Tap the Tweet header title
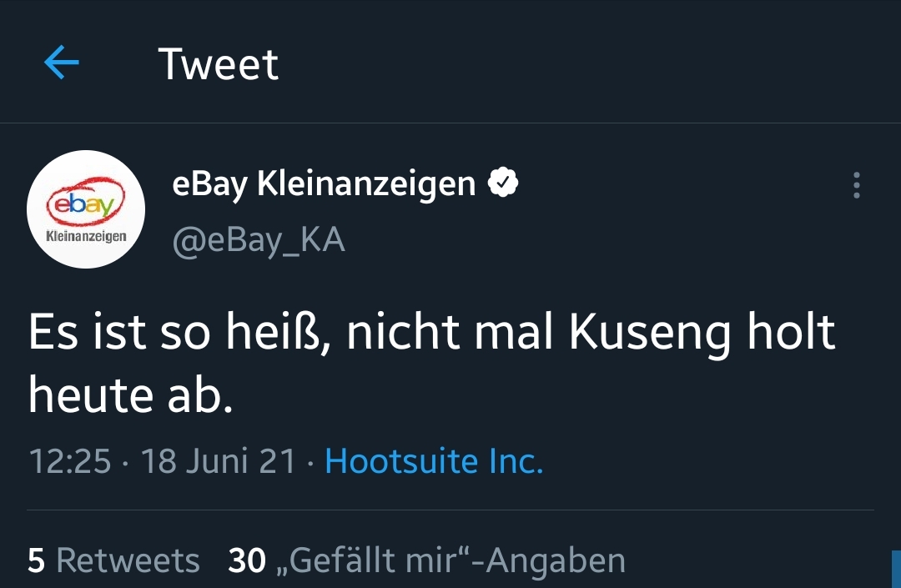Viewport: 901px width, 588px height. (218, 64)
